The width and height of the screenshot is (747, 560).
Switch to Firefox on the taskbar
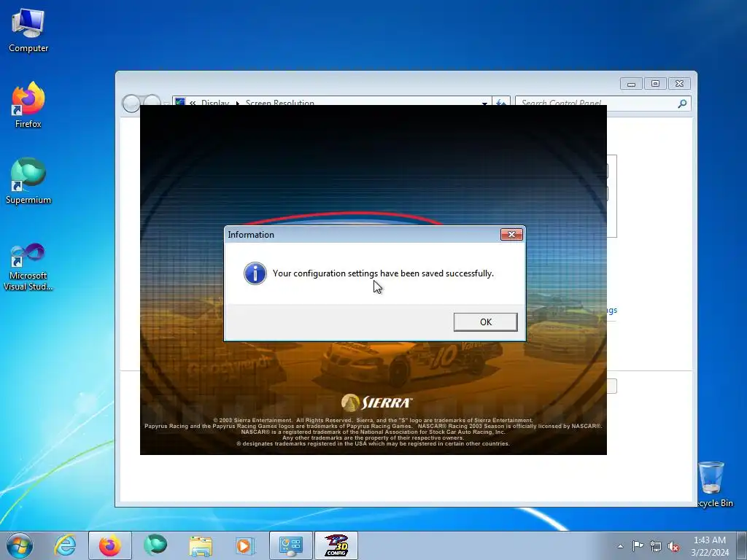tap(110, 545)
